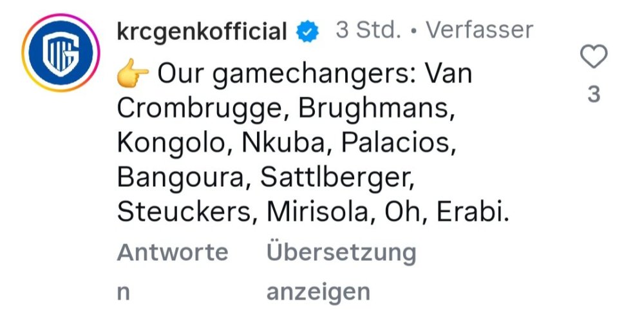This screenshot has width=644, height=317.
Task: Click the name Mirisola in the comment
Action: (320, 211)
